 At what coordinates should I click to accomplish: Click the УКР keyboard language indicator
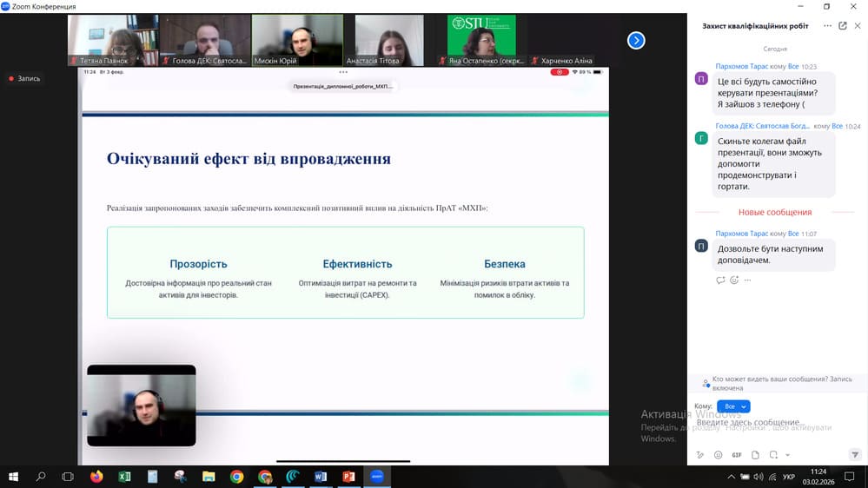(x=788, y=477)
